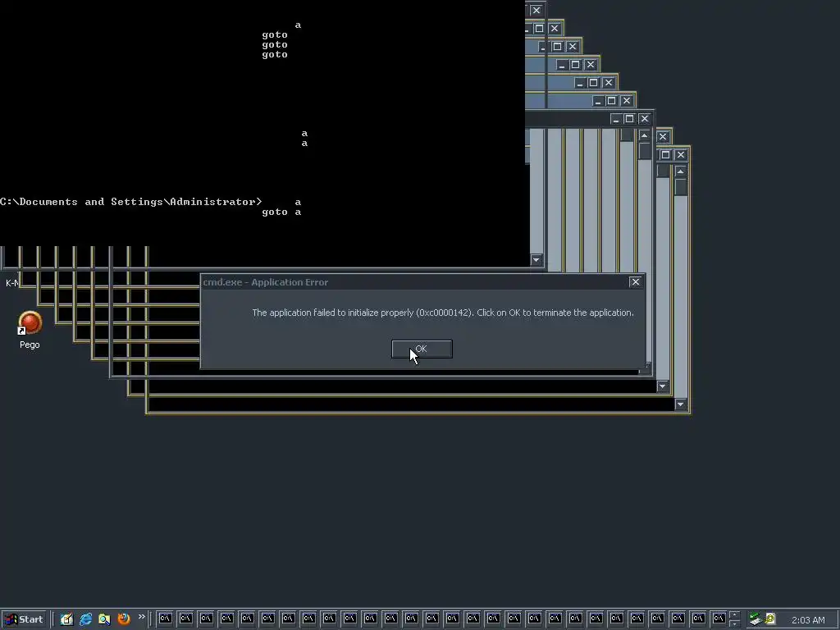Image resolution: width=840 pixels, height=630 pixels.
Task: Launch Firefox from Quick Launch
Action: point(124,619)
